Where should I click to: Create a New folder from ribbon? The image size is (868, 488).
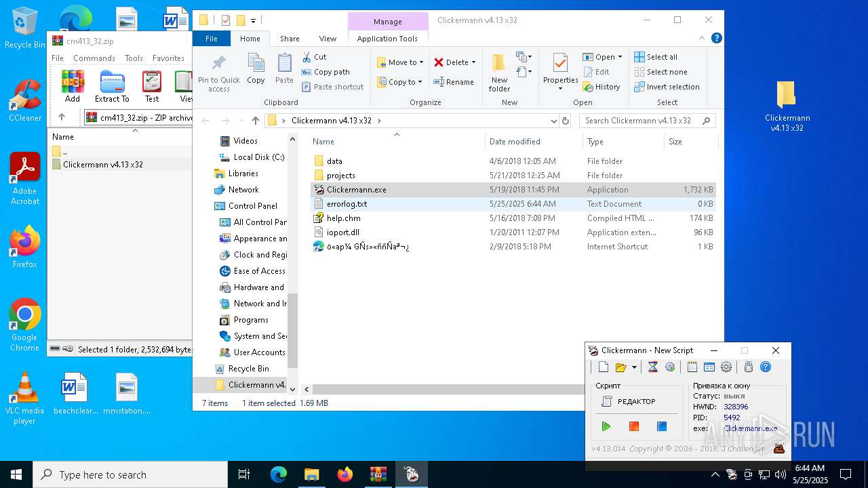(499, 73)
